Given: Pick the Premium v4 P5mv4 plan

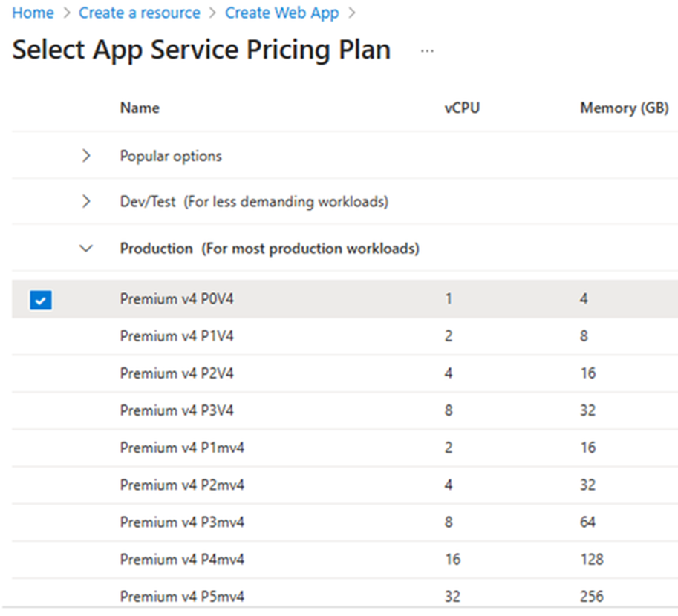Looking at the screenshot, I should [182, 596].
